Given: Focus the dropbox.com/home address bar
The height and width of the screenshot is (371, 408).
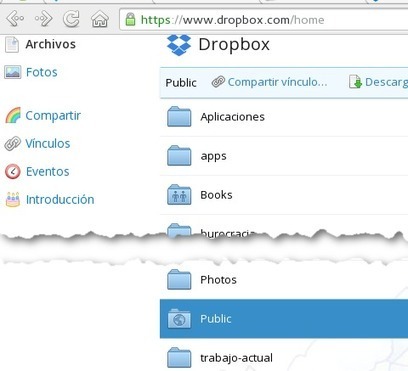Looking at the screenshot, I should pyautogui.click(x=263, y=20).
